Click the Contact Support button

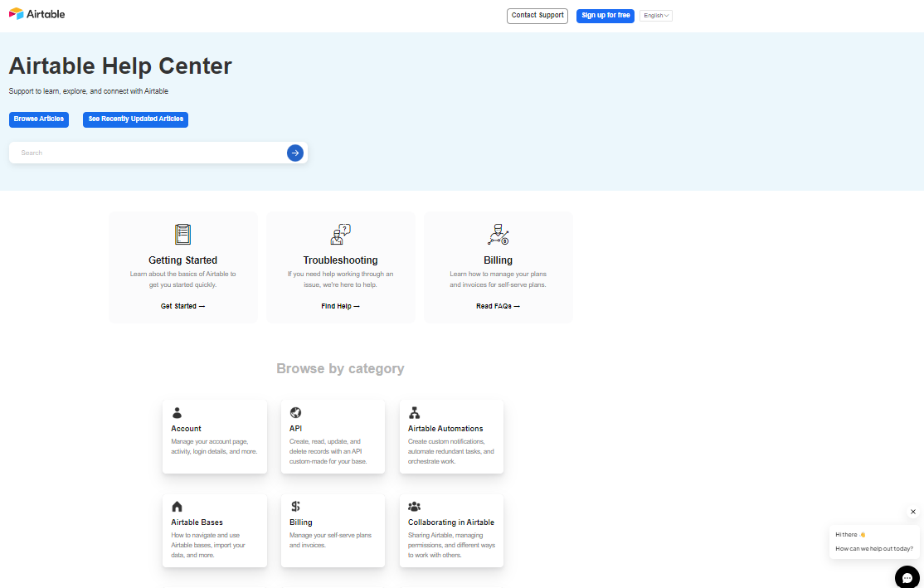tap(537, 15)
